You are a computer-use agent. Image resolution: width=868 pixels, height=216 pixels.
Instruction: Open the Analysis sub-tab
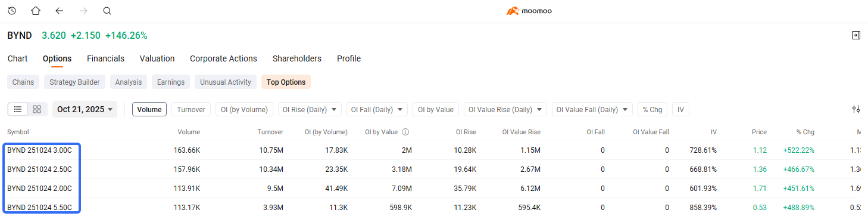[129, 82]
